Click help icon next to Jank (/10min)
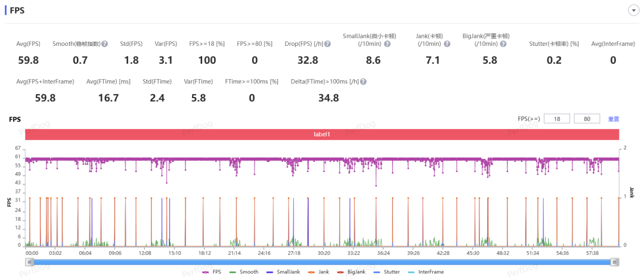The height and width of the screenshot is (278, 644). coord(447,44)
